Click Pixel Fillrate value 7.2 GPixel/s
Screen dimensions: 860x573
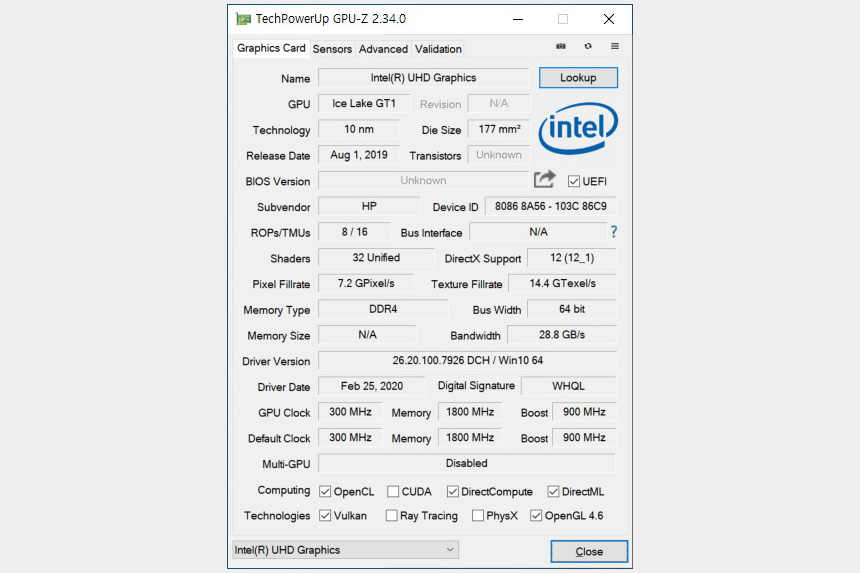(366, 283)
